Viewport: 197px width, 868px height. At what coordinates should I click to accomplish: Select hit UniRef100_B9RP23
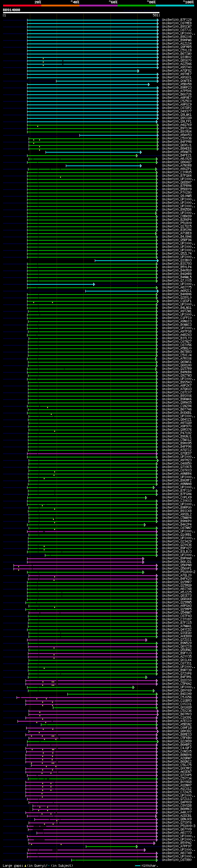[x=177, y=88]
